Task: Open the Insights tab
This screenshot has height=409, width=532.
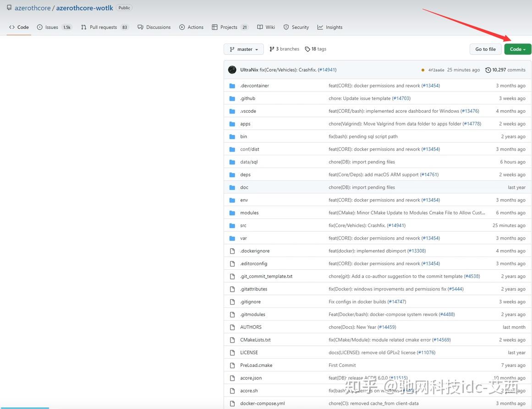Action: (330, 27)
